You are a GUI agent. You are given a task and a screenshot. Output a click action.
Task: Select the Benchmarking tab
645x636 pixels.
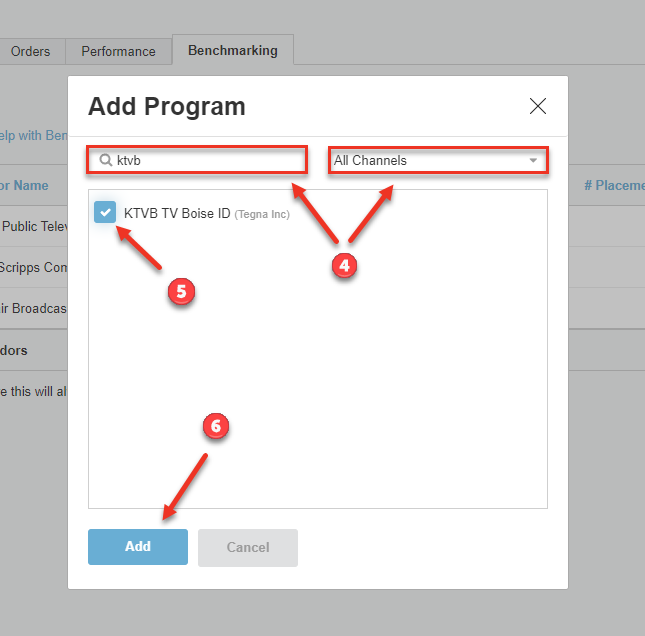click(232, 50)
